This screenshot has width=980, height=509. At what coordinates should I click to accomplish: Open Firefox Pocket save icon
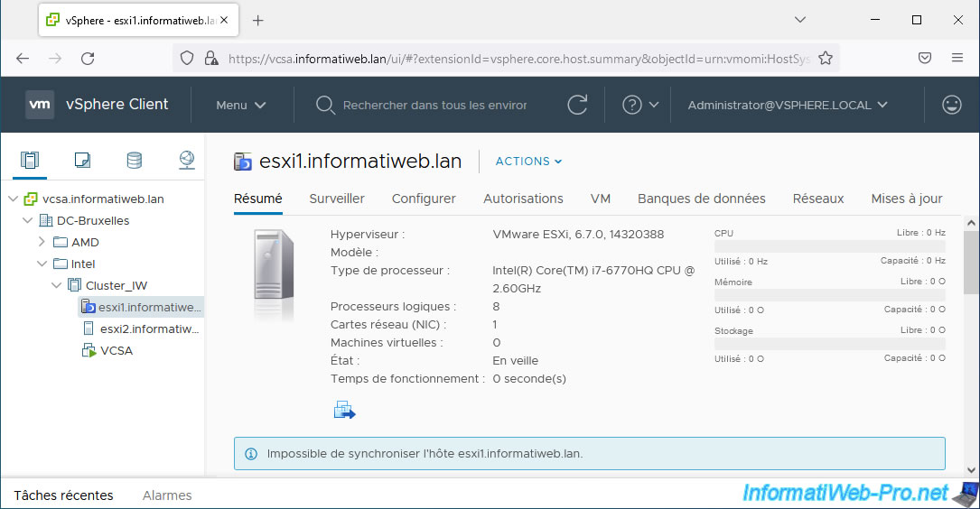[925, 58]
